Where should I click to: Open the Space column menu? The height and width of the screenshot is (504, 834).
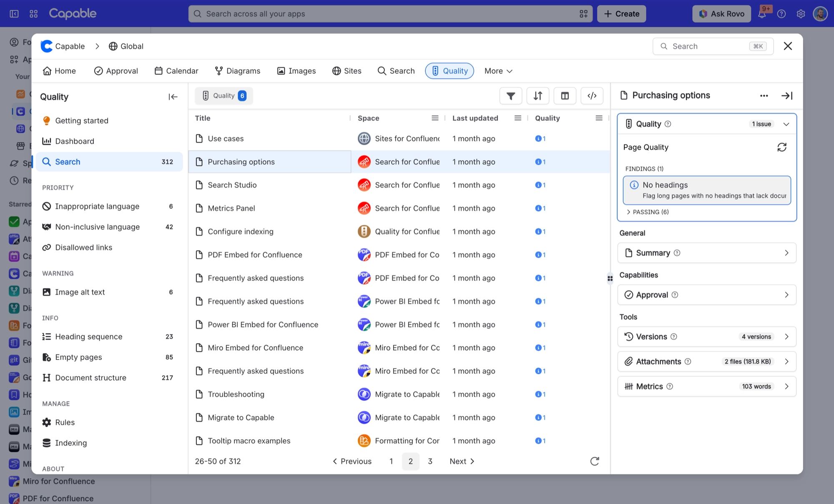(435, 118)
